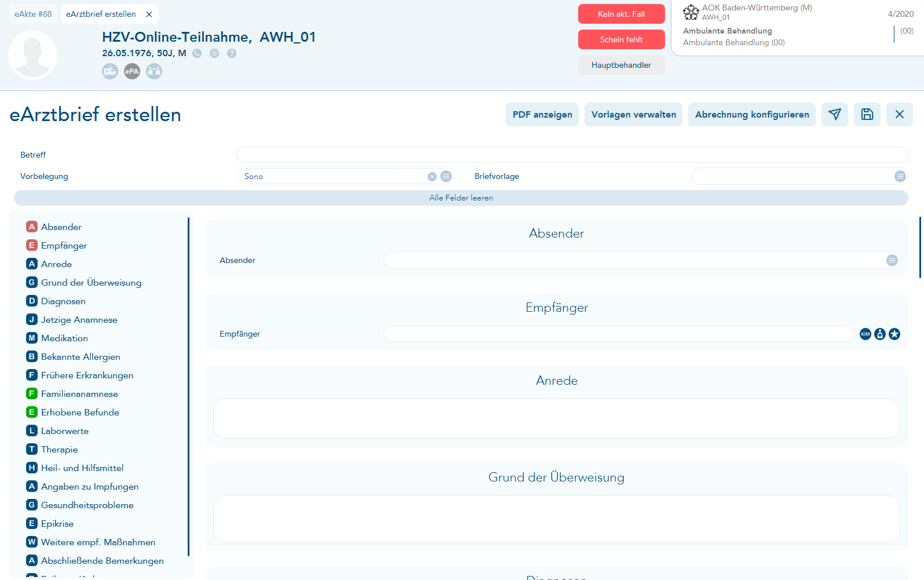The height and width of the screenshot is (580, 924).
Task: Click the patient name HZV-Online-Teilnahme, AWH_01
Action: tap(209, 37)
